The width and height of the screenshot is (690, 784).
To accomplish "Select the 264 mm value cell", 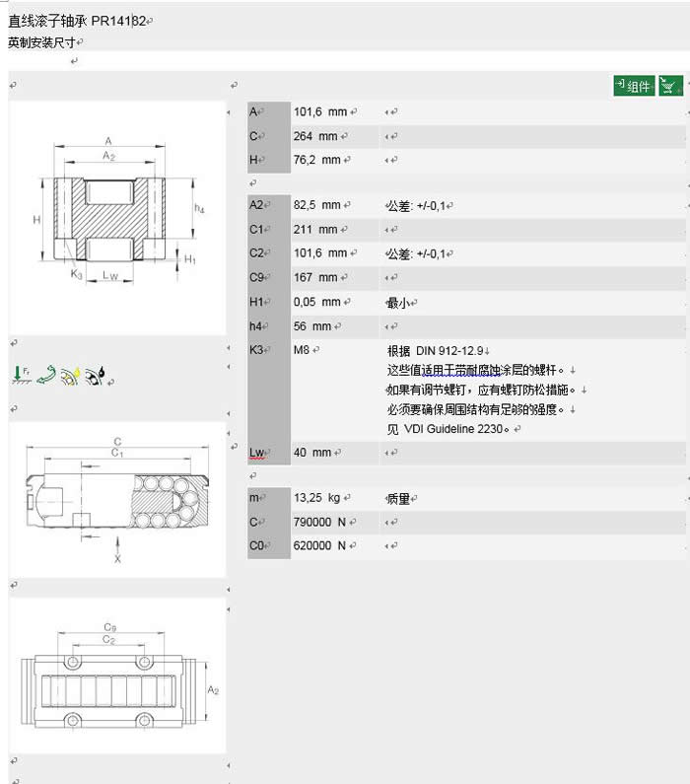I will (x=315, y=136).
